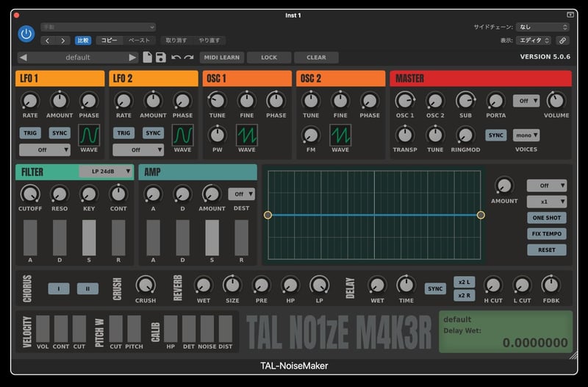
Task: Click the redo arrow icon
Action: coord(189,57)
